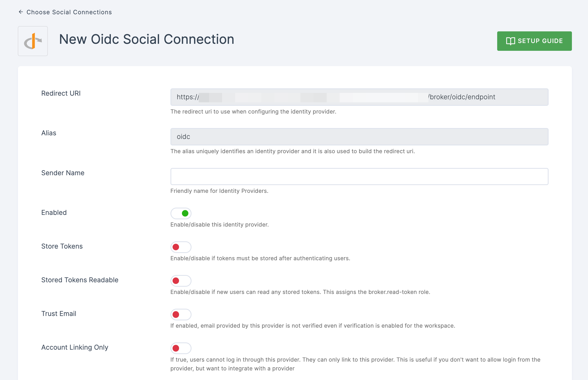Click the back arrow to Choose Social Connections
Image resolution: width=588 pixels, height=380 pixels.
point(20,12)
